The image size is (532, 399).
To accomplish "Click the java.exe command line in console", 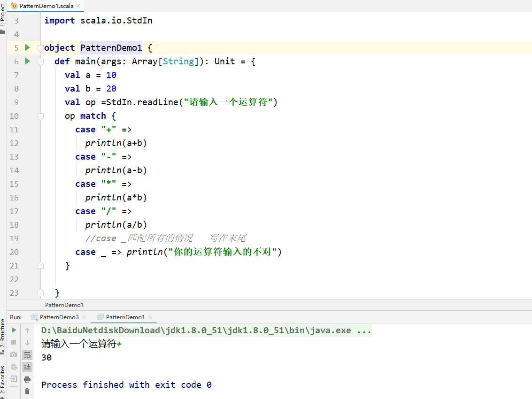I will tap(206, 330).
